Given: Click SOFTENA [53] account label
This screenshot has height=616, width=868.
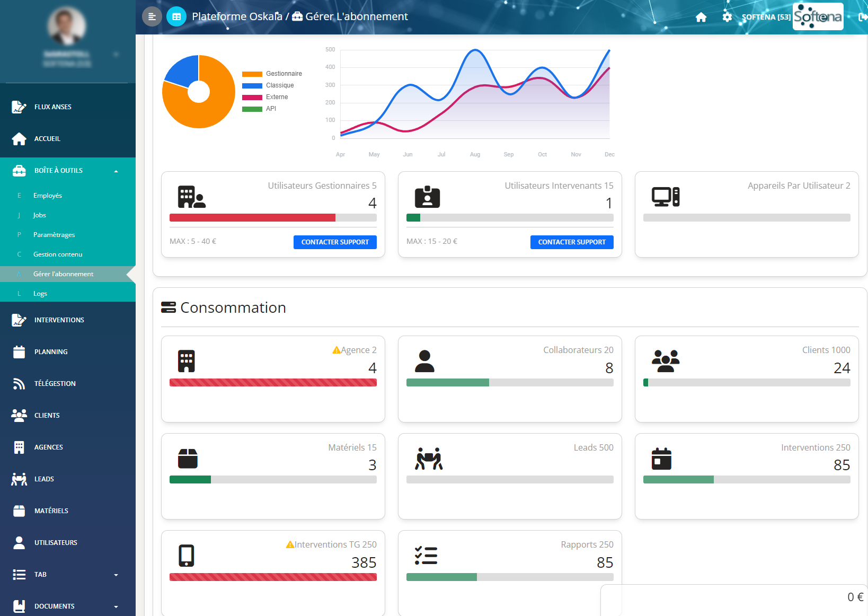Looking at the screenshot, I should (766, 17).
